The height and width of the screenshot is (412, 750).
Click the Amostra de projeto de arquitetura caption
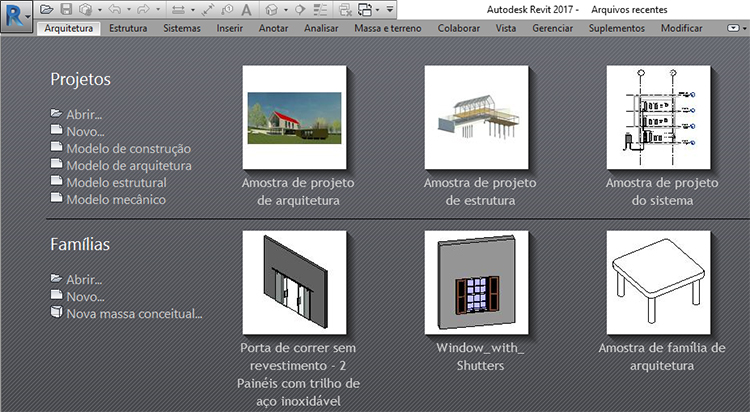[298, 191]
